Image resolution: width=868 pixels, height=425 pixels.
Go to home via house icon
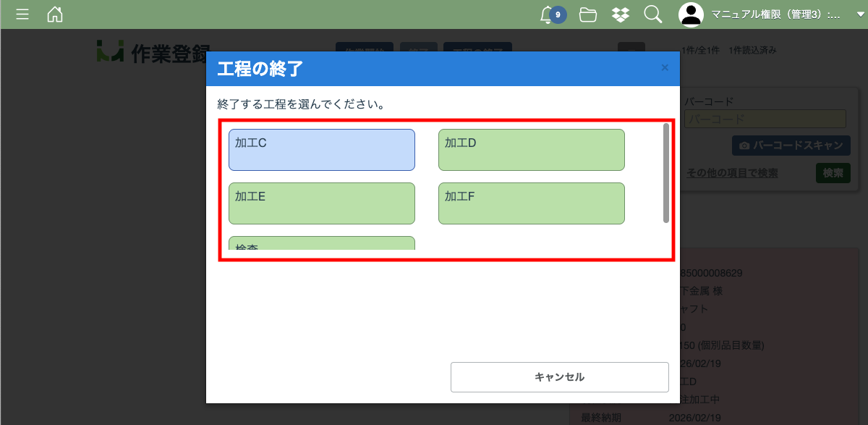point(55,14)
